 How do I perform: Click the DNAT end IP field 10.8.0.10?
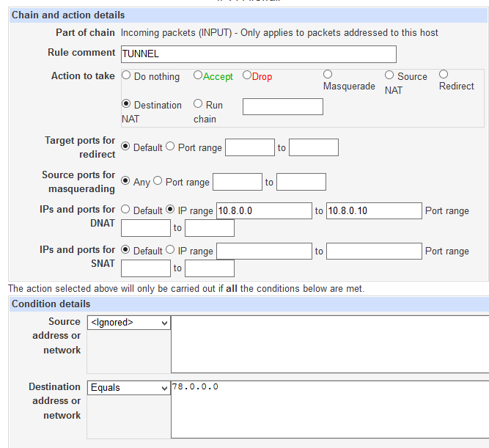tap(373, 210)
